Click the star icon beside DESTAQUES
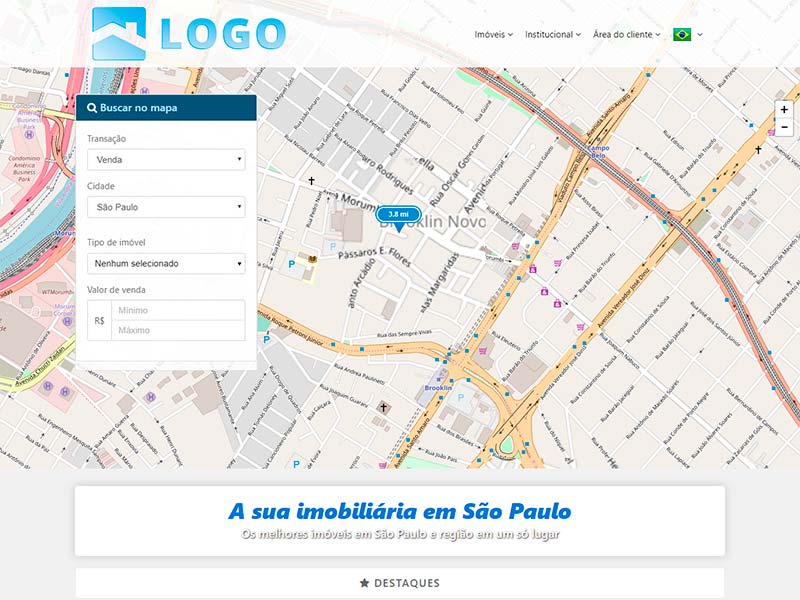800x600 pixels. point(364,583)
